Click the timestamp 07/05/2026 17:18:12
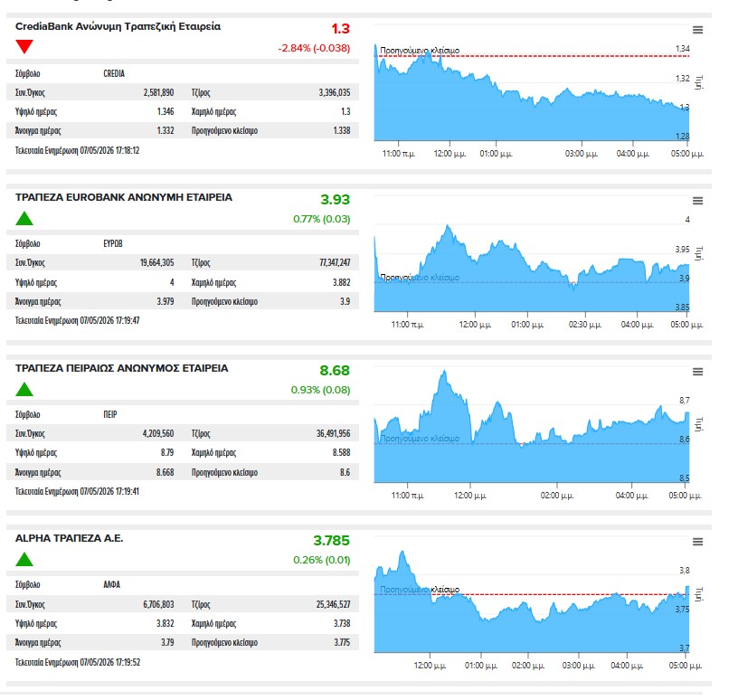 click(109, 151)
